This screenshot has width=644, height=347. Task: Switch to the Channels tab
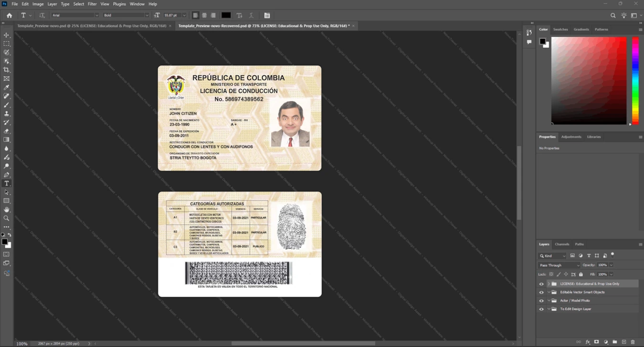[x=562, y=244]
